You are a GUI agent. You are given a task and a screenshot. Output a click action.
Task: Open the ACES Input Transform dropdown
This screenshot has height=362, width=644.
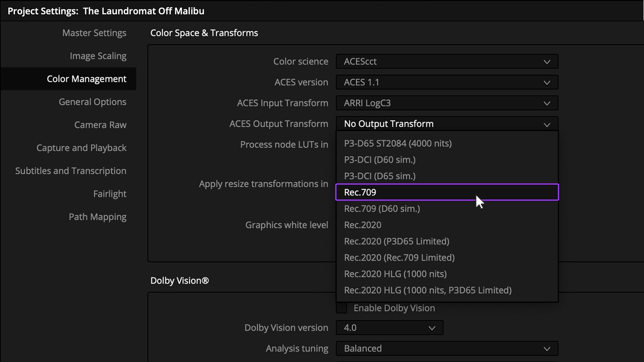click(x=447, y=103)
